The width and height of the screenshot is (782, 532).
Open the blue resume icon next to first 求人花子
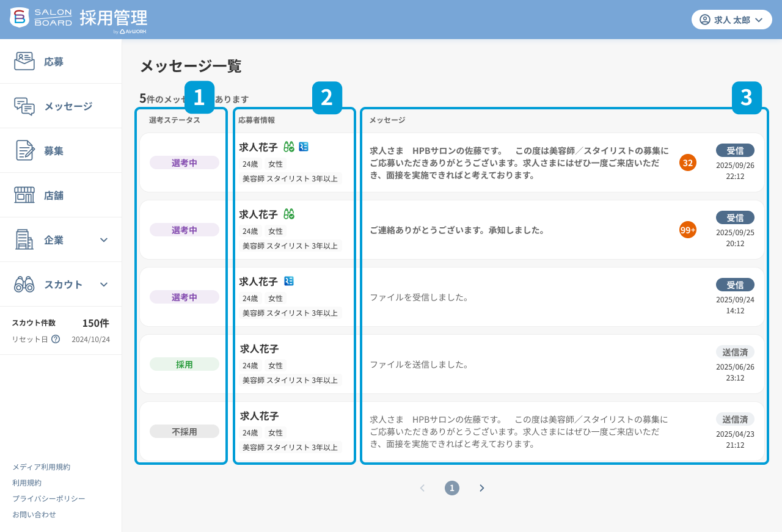[305, 147]
